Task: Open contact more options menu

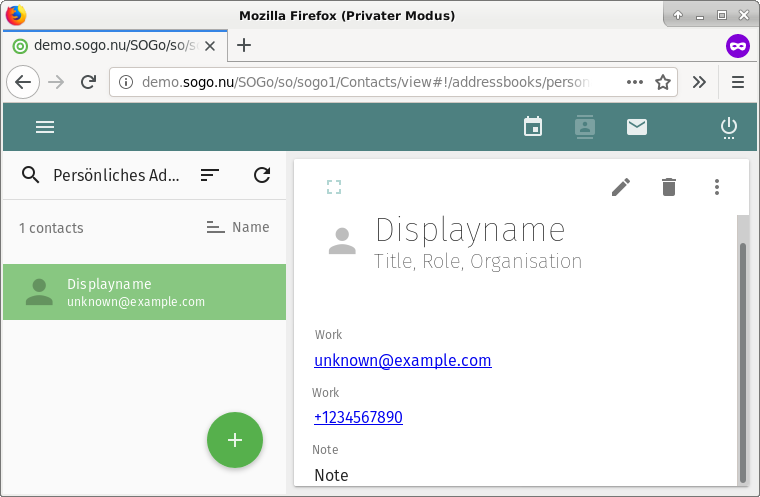Action: point(716,187)
